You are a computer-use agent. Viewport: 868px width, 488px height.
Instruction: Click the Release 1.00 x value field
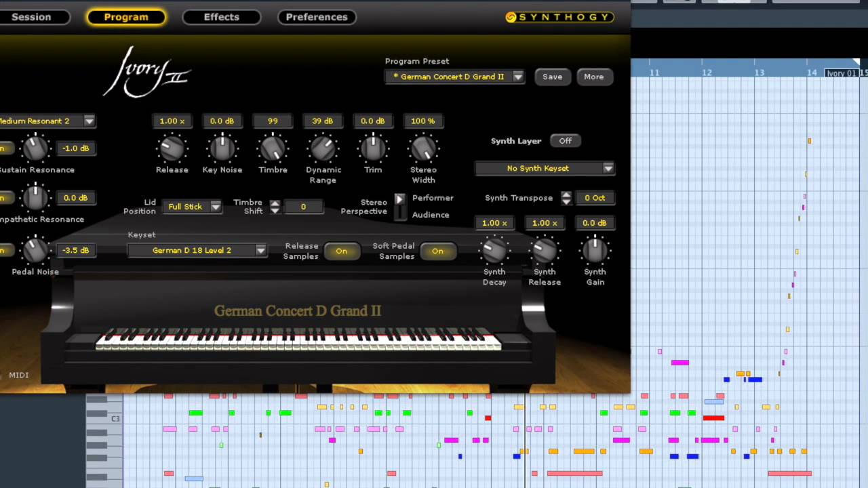pos(172,121)
